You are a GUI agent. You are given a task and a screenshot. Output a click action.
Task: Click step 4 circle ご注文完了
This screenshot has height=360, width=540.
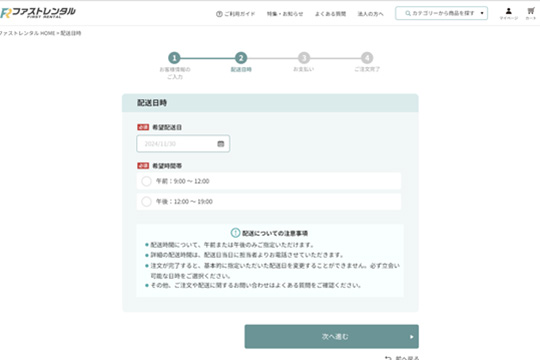point(367,58)
